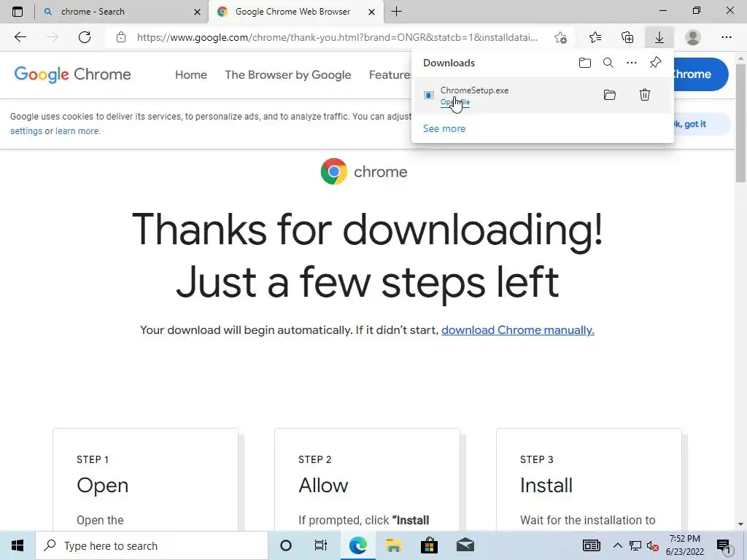Open Edge Settings and more menu
The height and width of the screenshot is (560, 747).
pyautogui.click(x=726, y=37)
